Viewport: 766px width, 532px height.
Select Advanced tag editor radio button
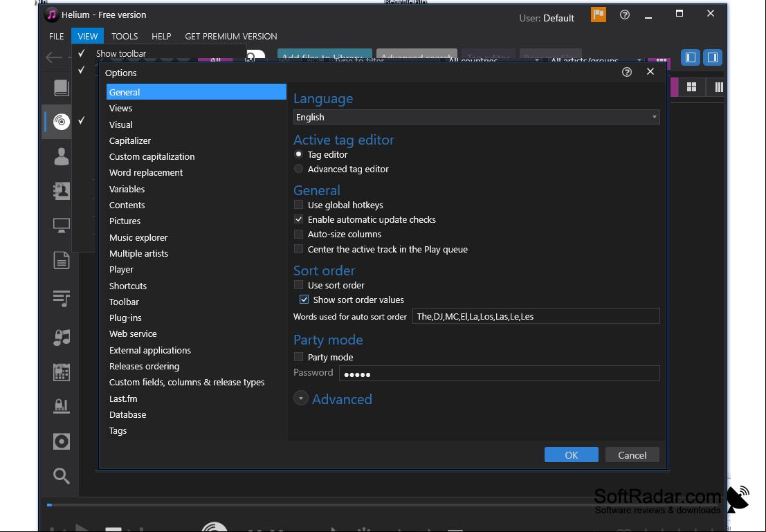pos(298,169)
